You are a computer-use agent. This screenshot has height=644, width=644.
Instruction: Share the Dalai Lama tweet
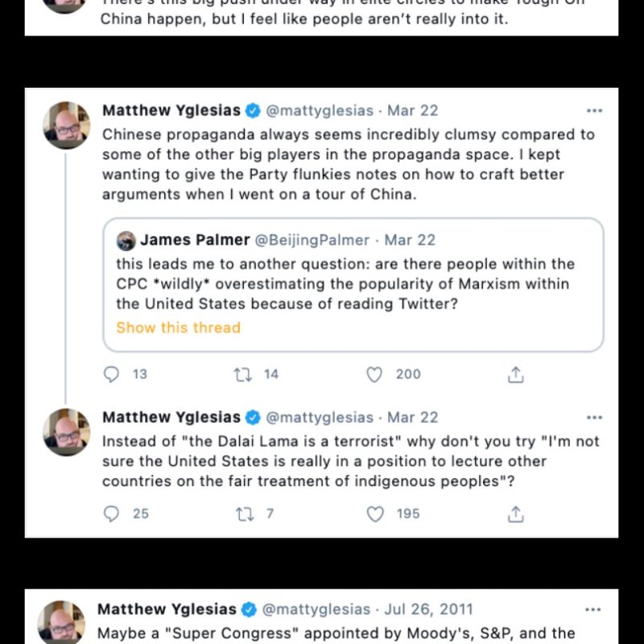click(x=516, y=514)
